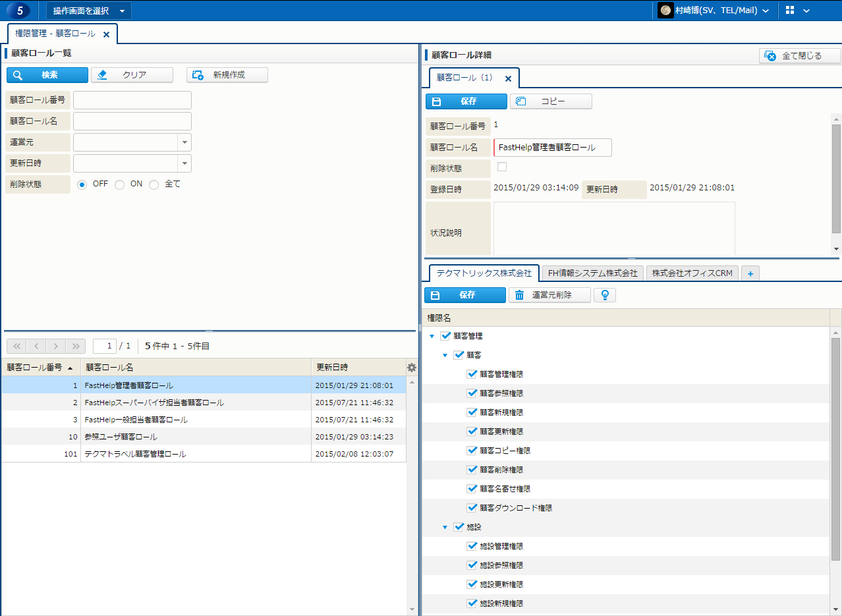Collapse the 施設 tree node
842x616 pixels.
point(445,527)
